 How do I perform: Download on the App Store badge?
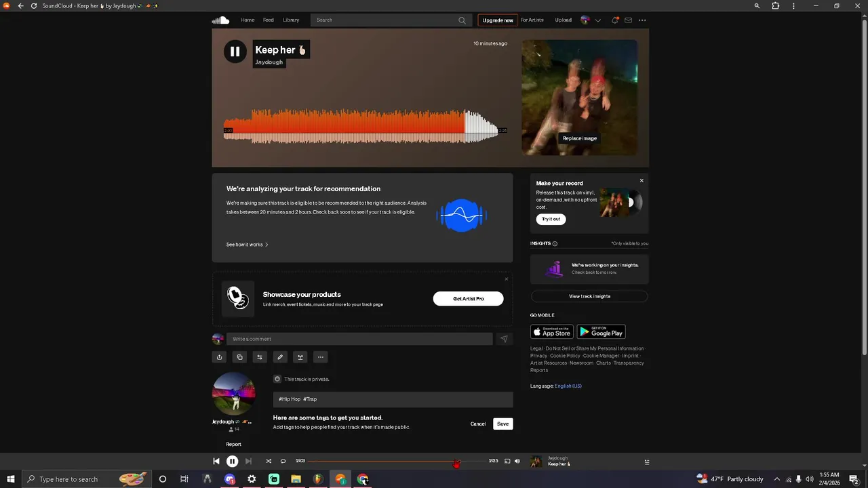(552, 332)
